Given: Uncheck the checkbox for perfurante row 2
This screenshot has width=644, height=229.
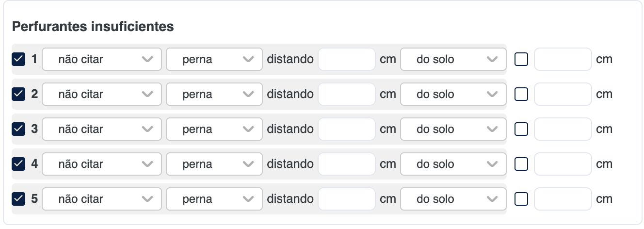Looking at the screenshot, I should [x=18, y=94].
